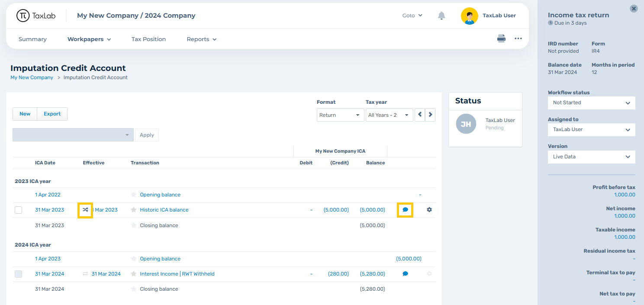
Task: Open the Assigned to dropdown
Action: [591, 129]
